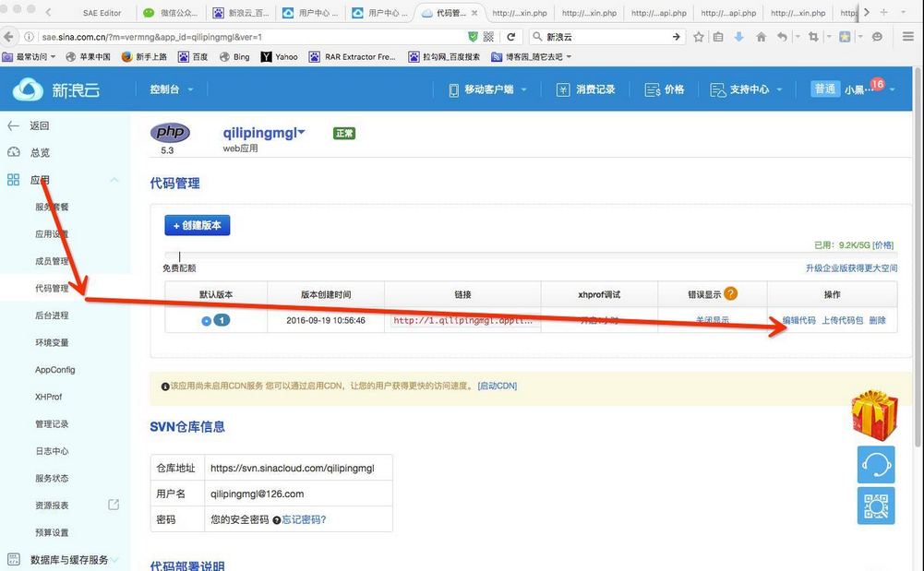The image size is (924, 571).
Task: Open 日志中心 in sidebar
Action: [52, 451]
